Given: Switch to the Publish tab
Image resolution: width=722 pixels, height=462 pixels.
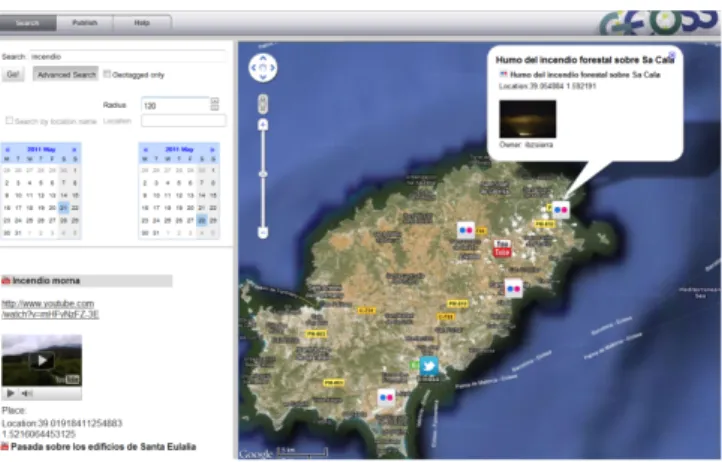Looking at the screenshot, I should tap(85, 23).
